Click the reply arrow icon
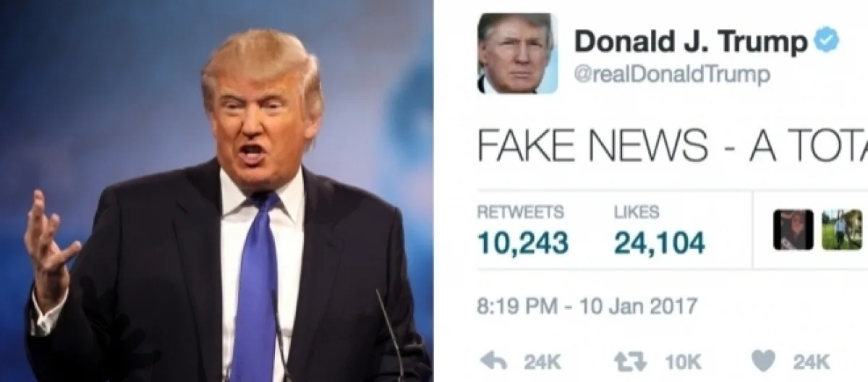868x382 pixels. pos(493,360)
